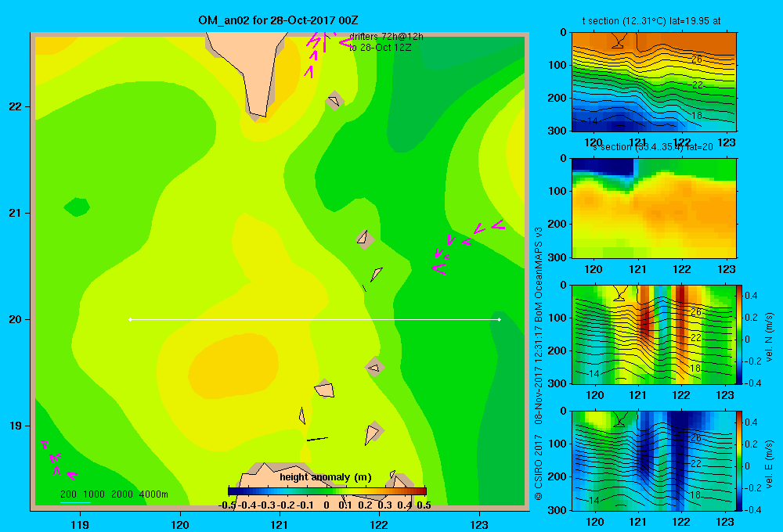The width and height of the screenshot is (783, 532).
Task: Click the small island near 121.5E 22N
Action: [x=334, y=101]
